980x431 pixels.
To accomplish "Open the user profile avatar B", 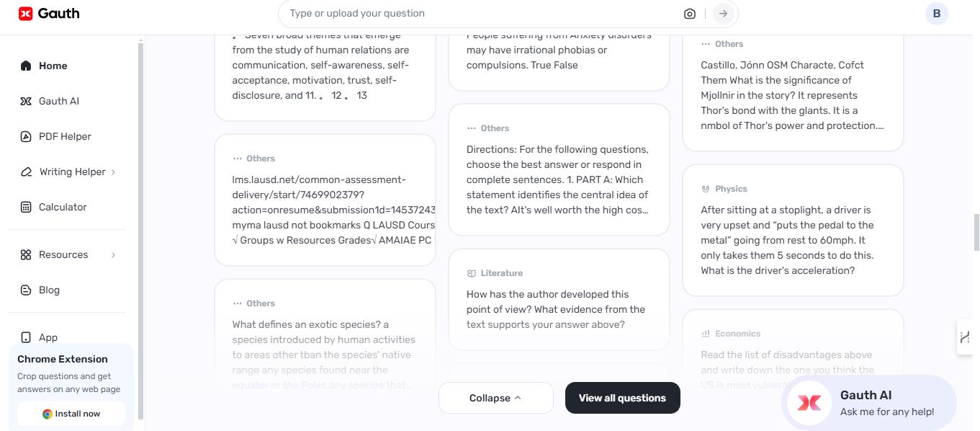I will [x=936, y=14].
